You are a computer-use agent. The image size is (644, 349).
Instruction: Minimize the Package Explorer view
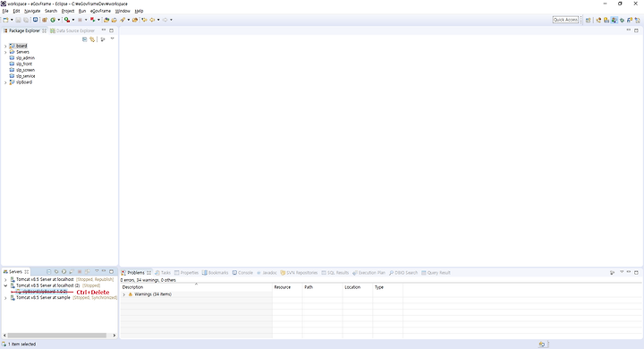(x=104, y=30)
